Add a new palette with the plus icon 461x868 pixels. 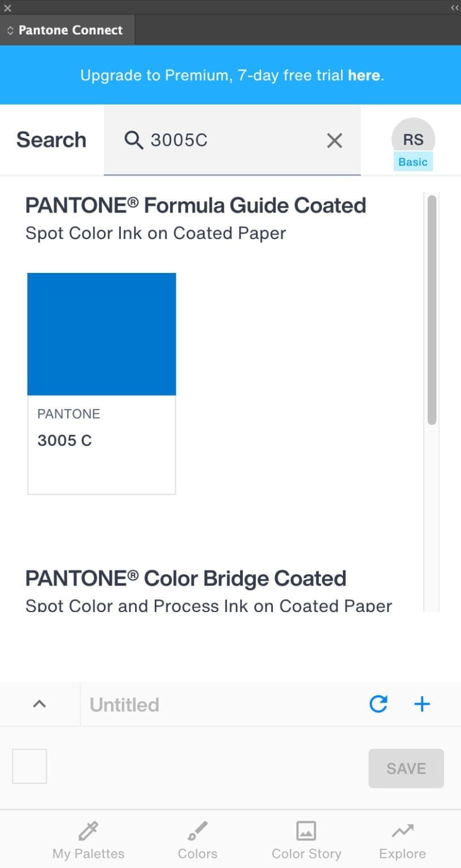tap(421, 704)
